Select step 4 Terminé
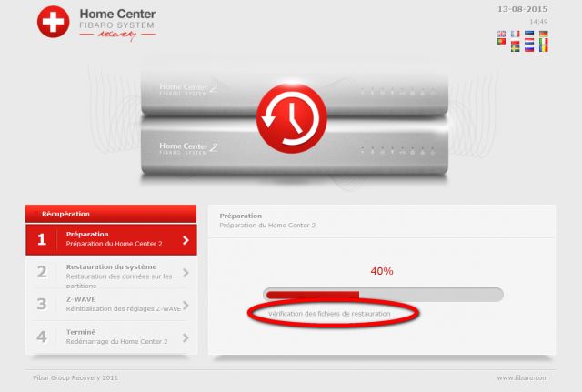This screenshot has height=392, width=582. click(111, 337)
